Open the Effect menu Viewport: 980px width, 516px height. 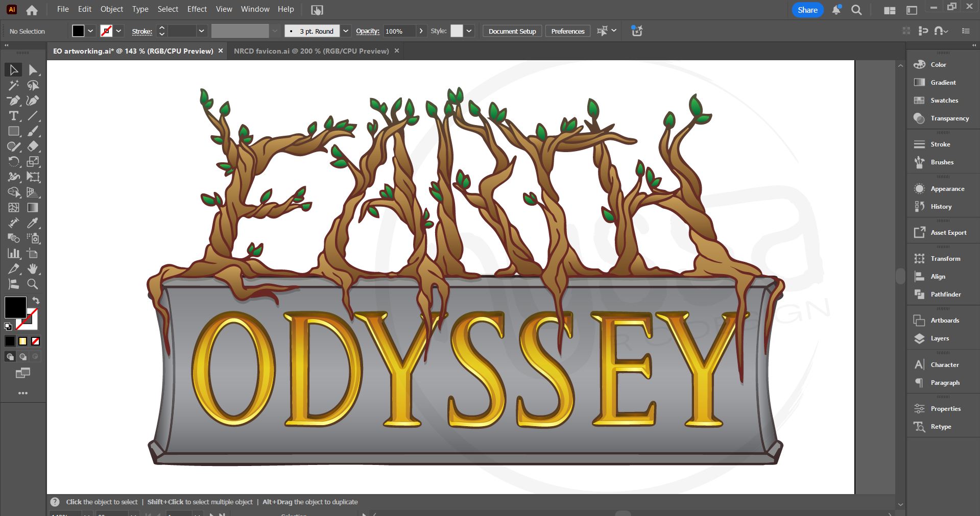click(197, 9)
